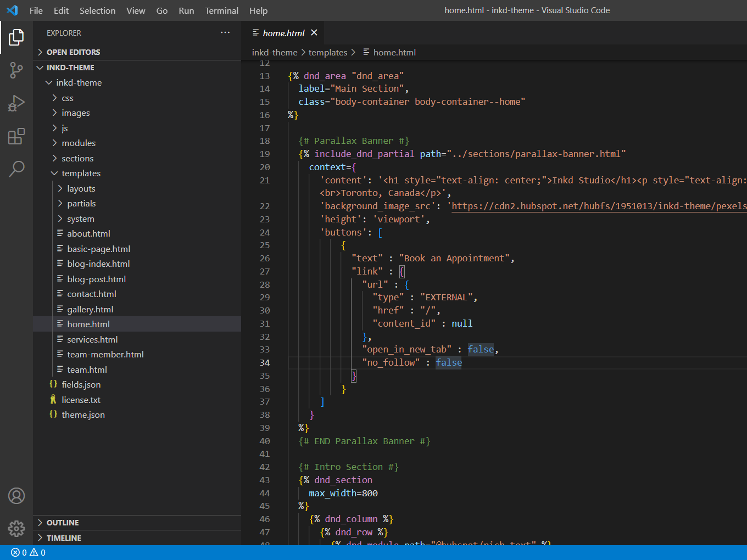747x560 pixels.
Task: Click "Book an Appointment" text on line 26
Action: click(x=454, y=258)
